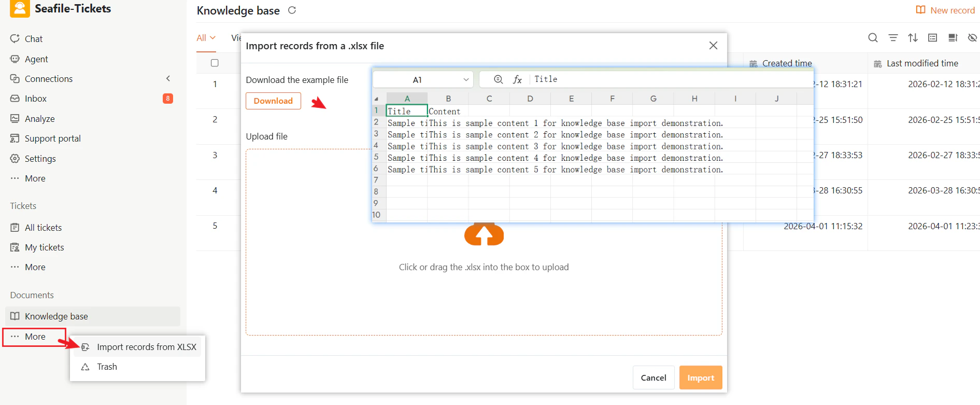Open My tickets icon
Screen dimensions: 980x405
pos(15,247)
